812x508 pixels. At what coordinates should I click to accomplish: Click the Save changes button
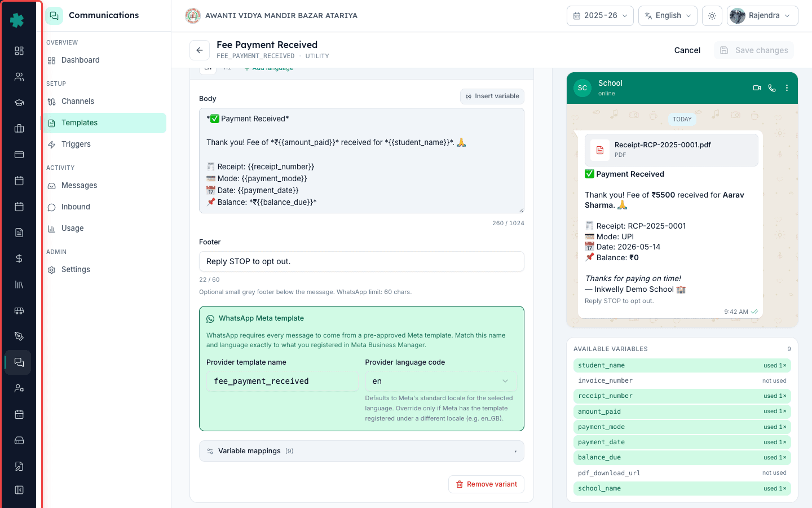(754, 50)
